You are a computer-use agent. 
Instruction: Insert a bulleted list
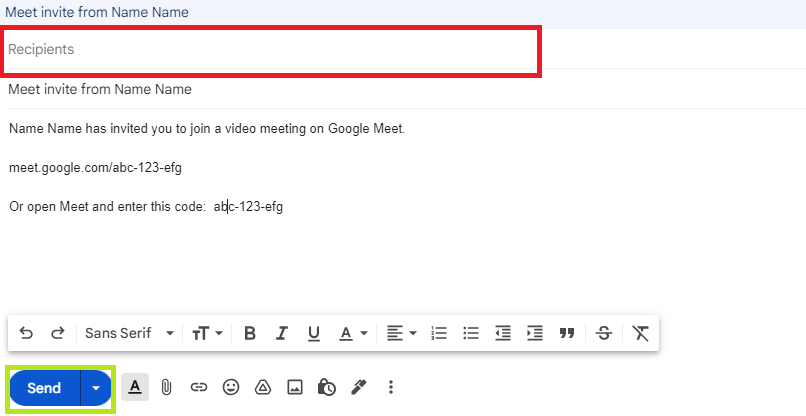pos(471,333)
